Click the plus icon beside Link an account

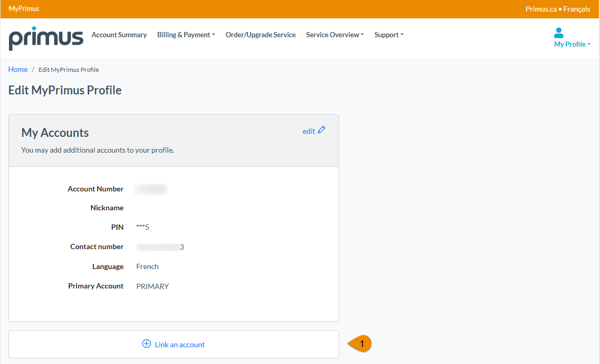pyautogui.click(x=145, y=344)
